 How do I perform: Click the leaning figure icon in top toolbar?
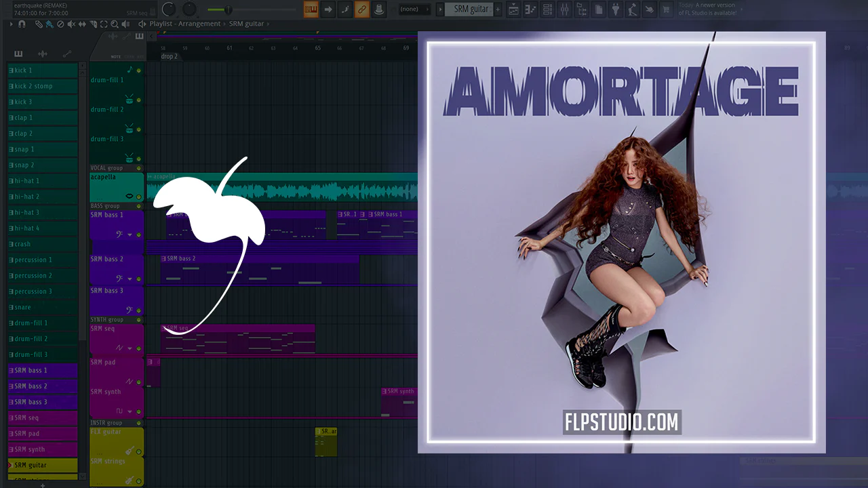(x=632, y=9)
